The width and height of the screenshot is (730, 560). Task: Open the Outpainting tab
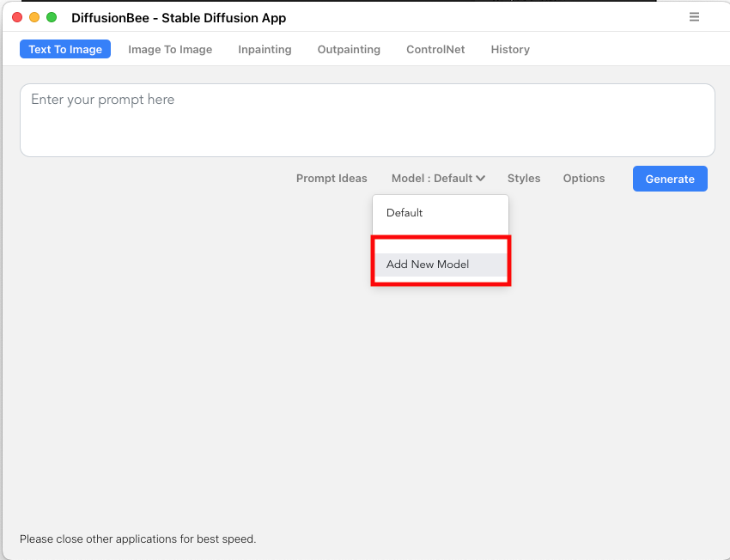point(349,49)
